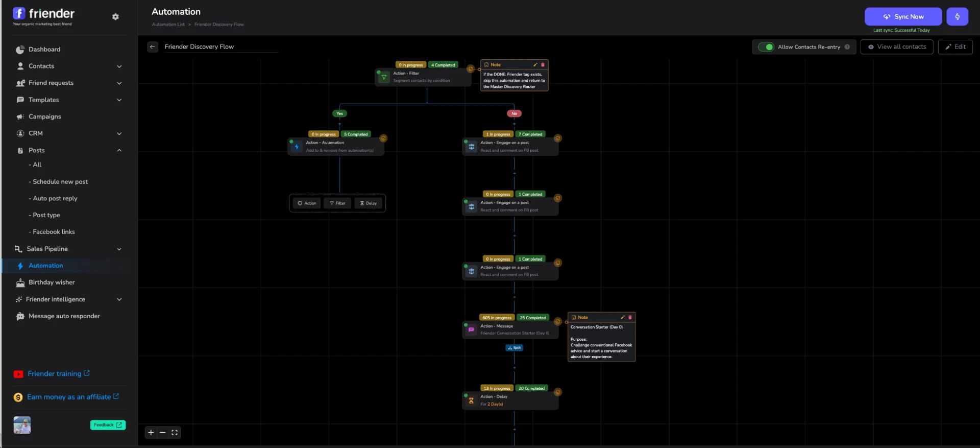The width and height of the screenshot is (980, 448).
Task: Click info icon next to Allow Contacts Re-entry
Action: coord(847,47)
